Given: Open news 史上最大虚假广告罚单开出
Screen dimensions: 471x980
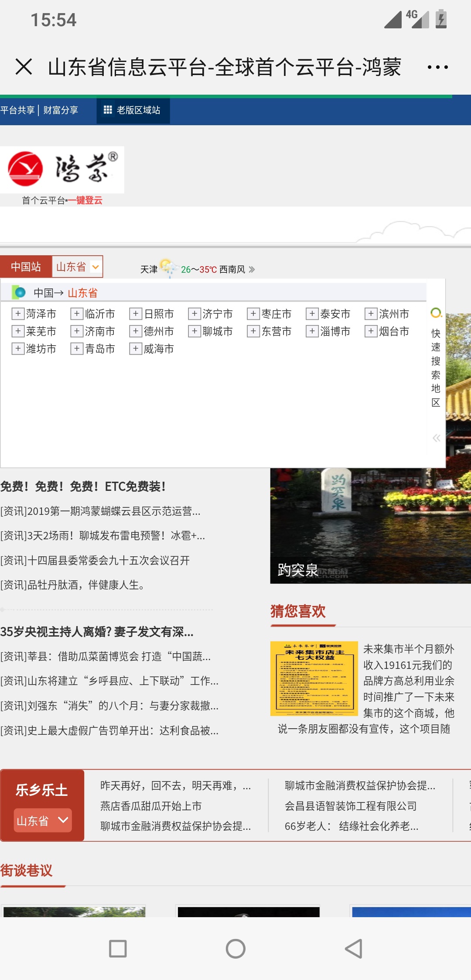Looking at the screenshot, I should (x=109, y=730).
